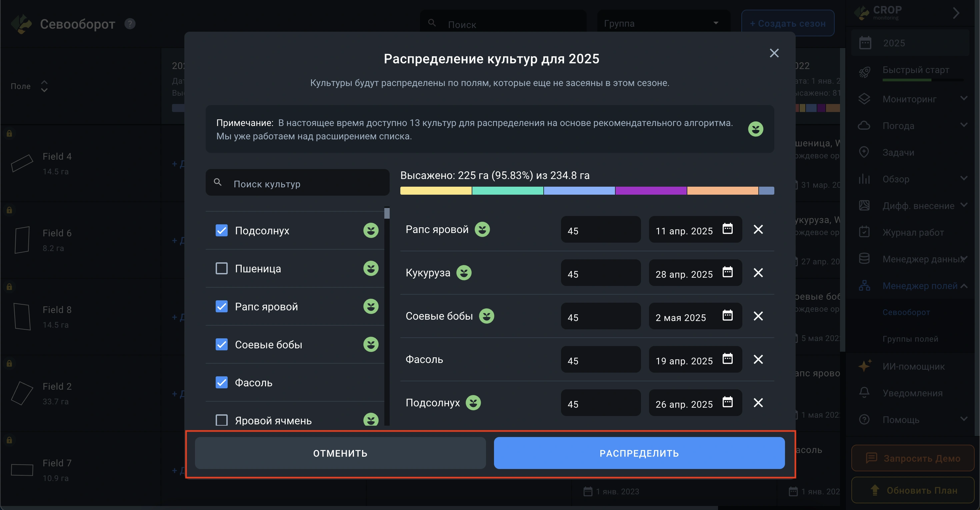Go to ИИ-помощник in sidebar
Screen dimensions: 980x510
tap(913, 367)
